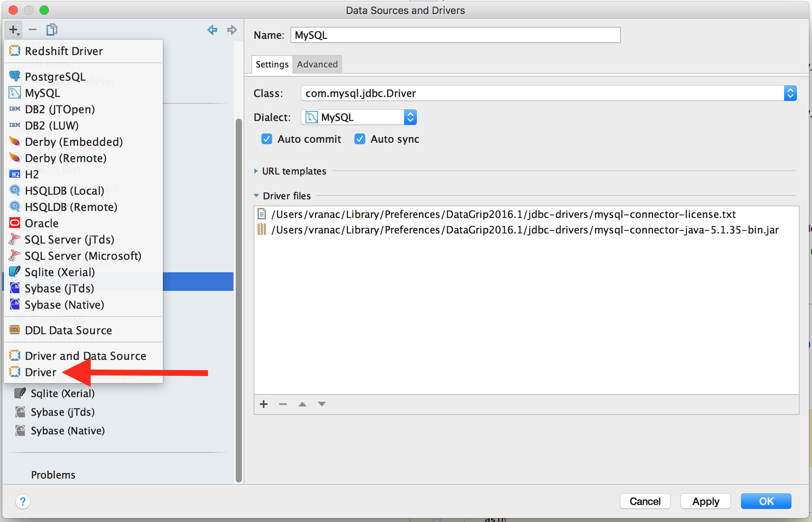Screen dimensions: 812x522
Task: Select HSQLDB (Local) menu entry
Action: tap(83, 190)
